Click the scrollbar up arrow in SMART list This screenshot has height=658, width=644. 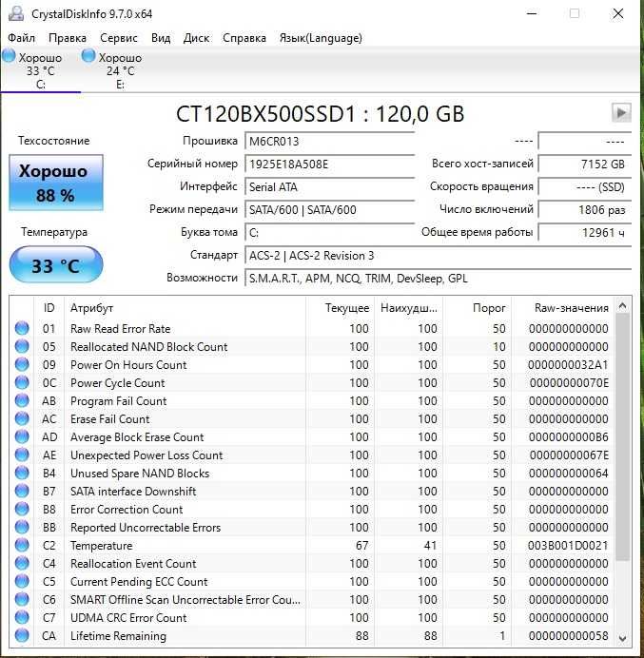click(622, 306)
